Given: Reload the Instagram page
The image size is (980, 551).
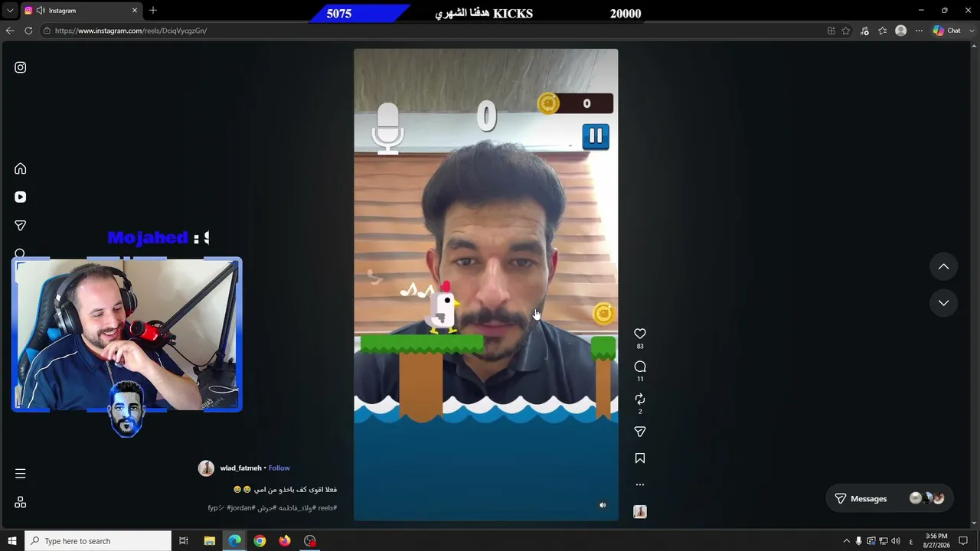Looking at the screenshot, I should 28,31.
